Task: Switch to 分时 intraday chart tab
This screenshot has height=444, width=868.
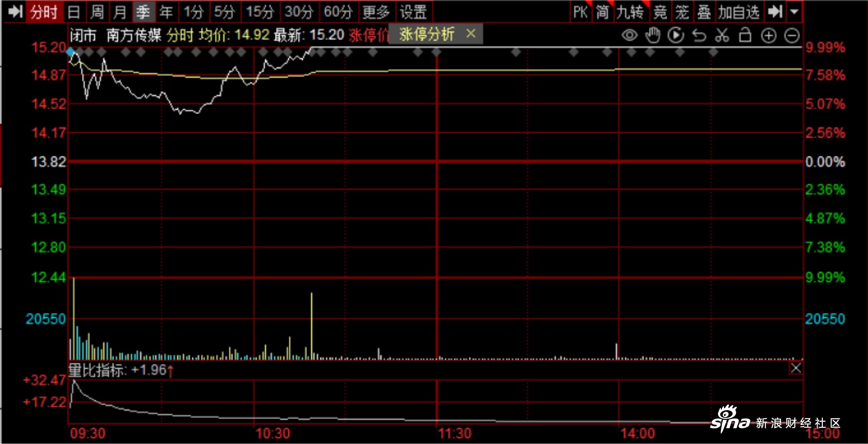Action: (x=44, y=12)
